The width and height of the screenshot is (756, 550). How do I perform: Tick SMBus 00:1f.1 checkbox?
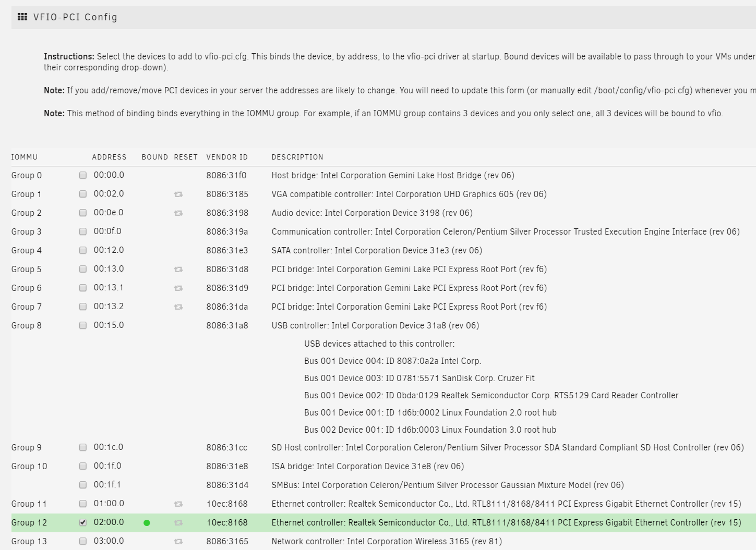[x=83, y=485]
